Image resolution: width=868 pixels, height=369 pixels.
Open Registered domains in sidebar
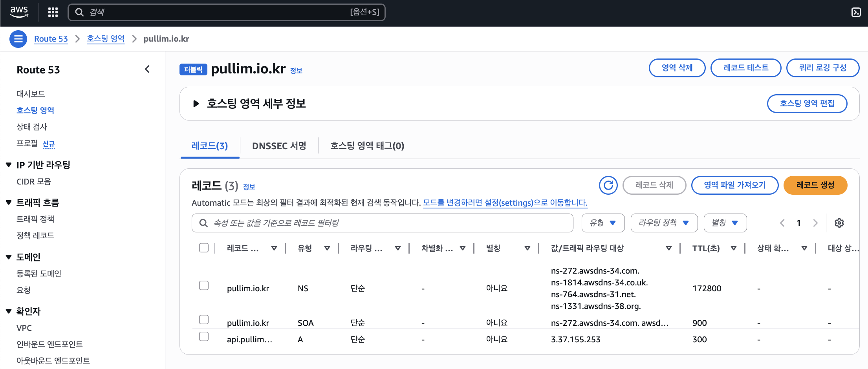(39, 274)
